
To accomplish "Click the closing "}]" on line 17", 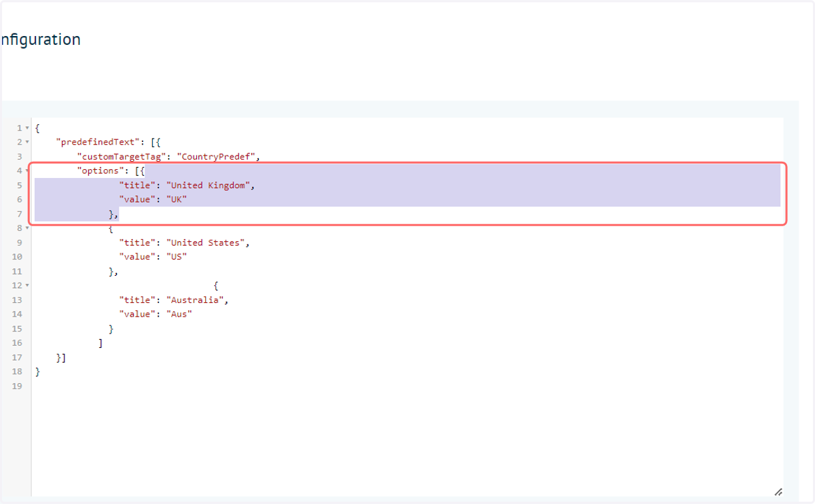I will (x=61, y=357).
